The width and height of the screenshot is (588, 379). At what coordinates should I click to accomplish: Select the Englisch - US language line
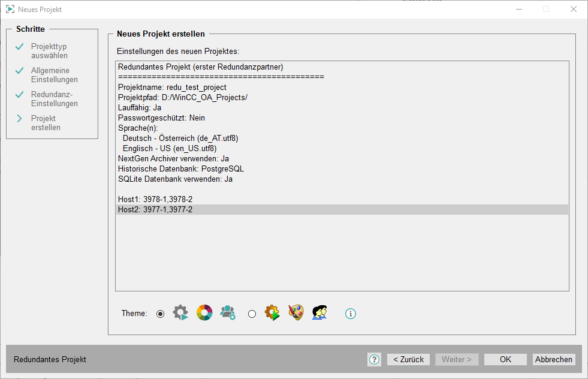tap(342, 148)
